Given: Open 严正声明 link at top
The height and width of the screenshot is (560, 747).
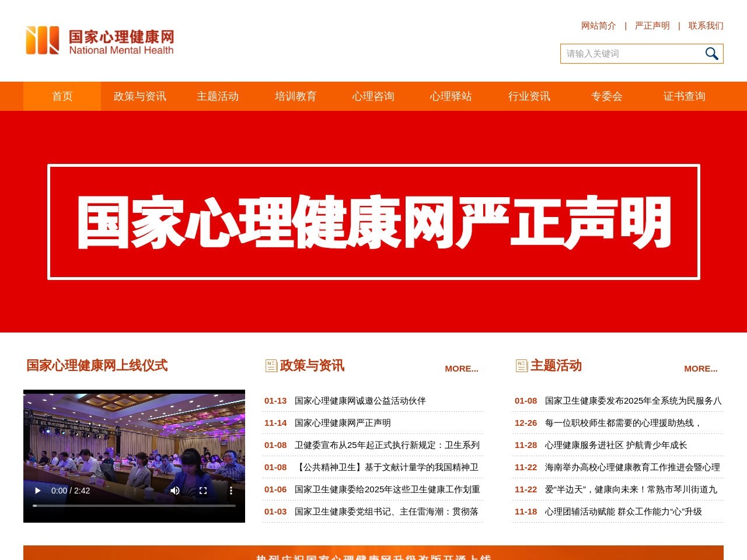Looking at the screenshot, I should [652, 26].
